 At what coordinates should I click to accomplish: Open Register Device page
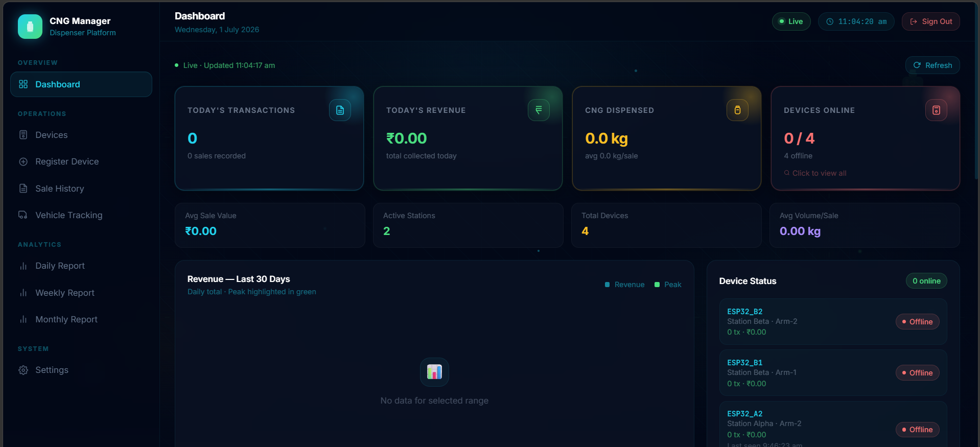click(81, 161)
